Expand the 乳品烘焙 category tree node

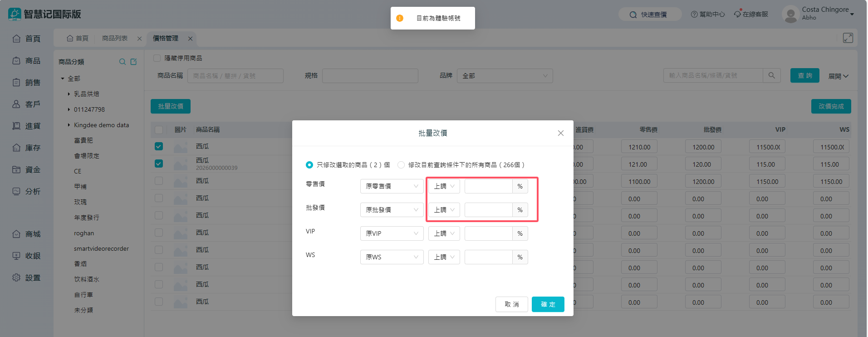(69, 94)
